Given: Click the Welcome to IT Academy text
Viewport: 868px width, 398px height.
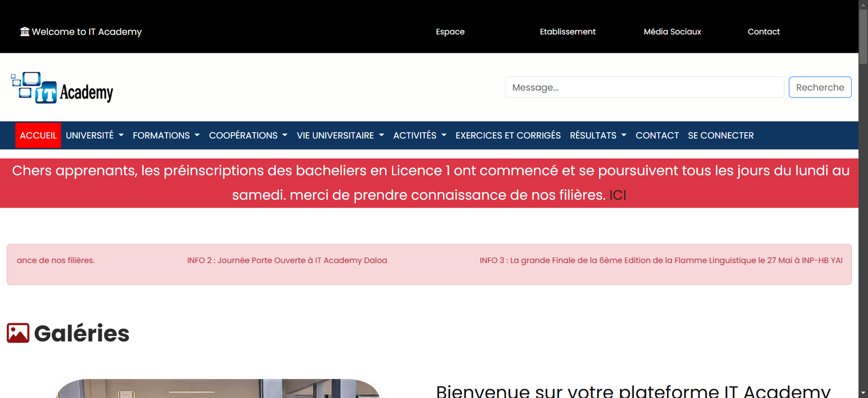Looking at the screenshot, I should click(x=87, y=31).
